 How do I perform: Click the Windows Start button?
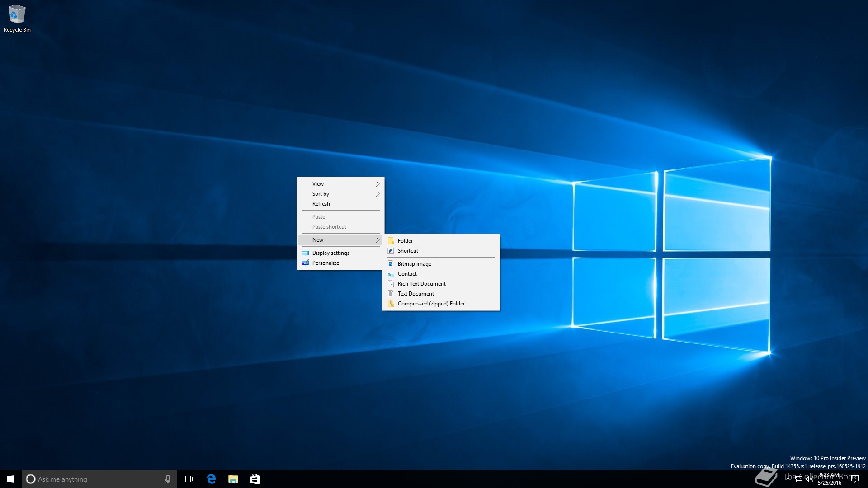coord(11,479)
